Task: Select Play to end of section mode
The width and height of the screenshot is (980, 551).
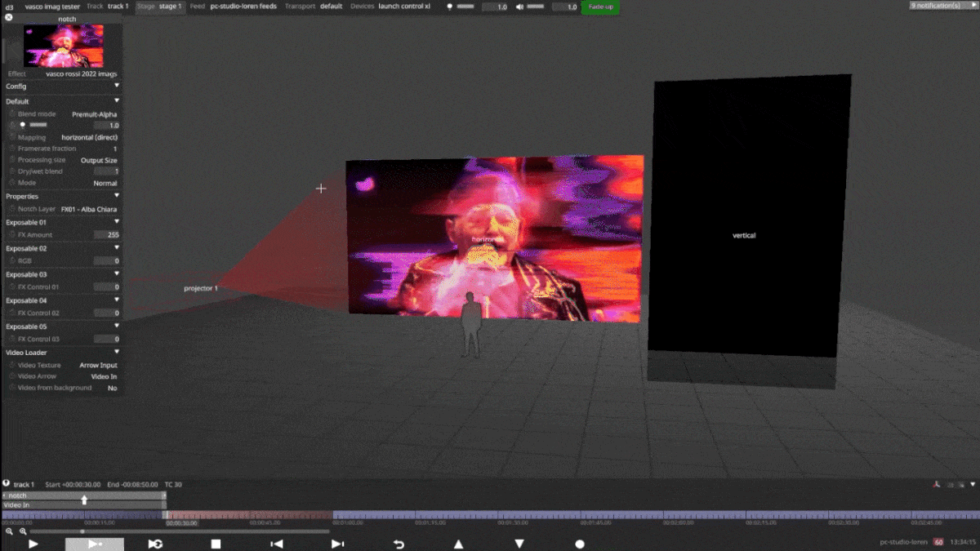Action: 95,544
